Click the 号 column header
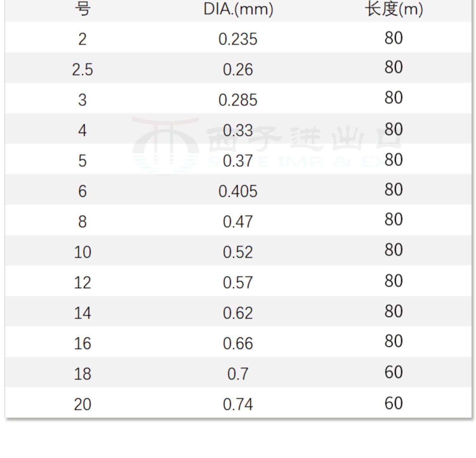This screenshot has height=458, width=476. (83, 9)
